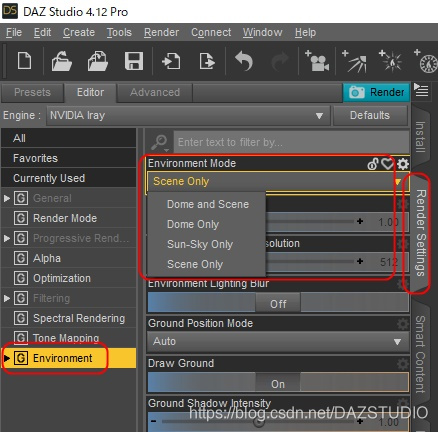Screen dimensions: 438x432
Task: Open the Smart Content side tab
Action: (x=420, y=354)
